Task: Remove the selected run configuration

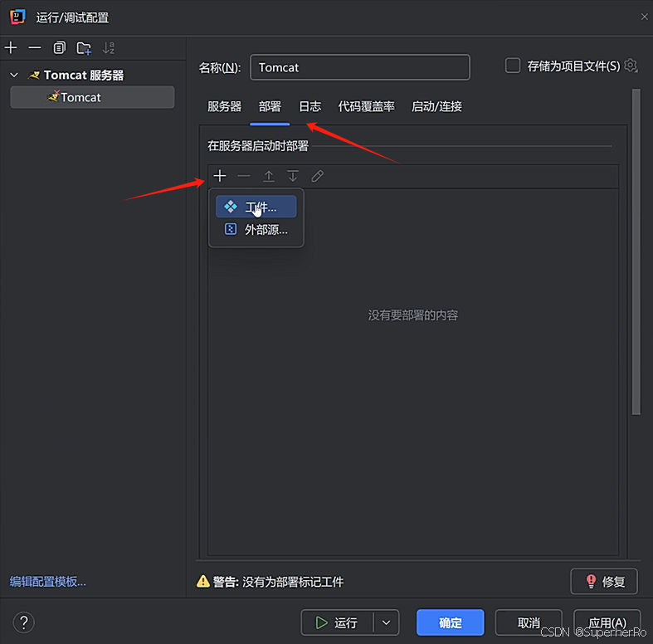Action: click(35, 48)
